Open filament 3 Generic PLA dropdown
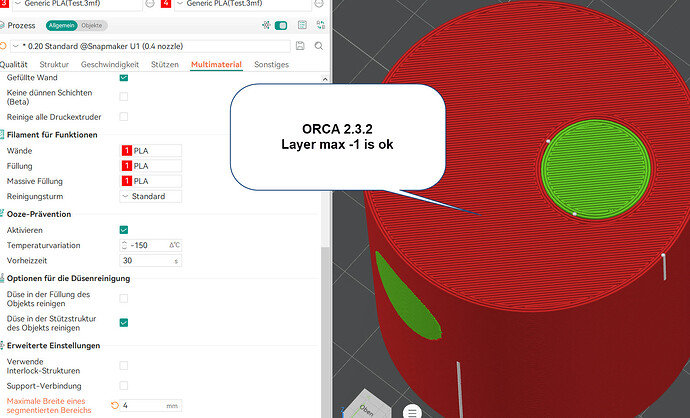690x418 pixels. click(77, 4)
